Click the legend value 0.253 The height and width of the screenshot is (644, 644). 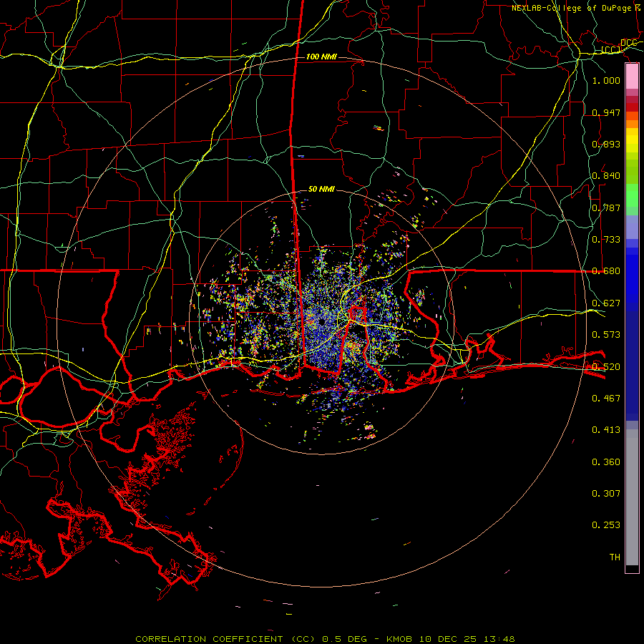pos(606,525)
